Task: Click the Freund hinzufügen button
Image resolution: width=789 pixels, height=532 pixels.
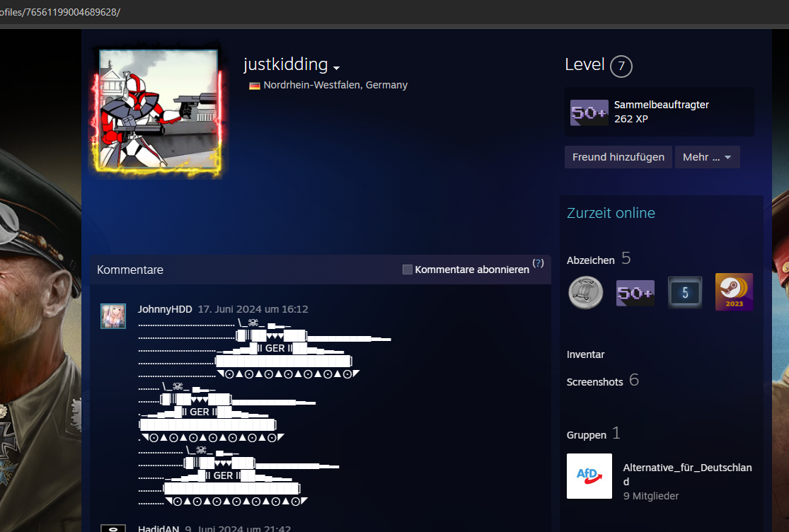Action: point(618,157)
